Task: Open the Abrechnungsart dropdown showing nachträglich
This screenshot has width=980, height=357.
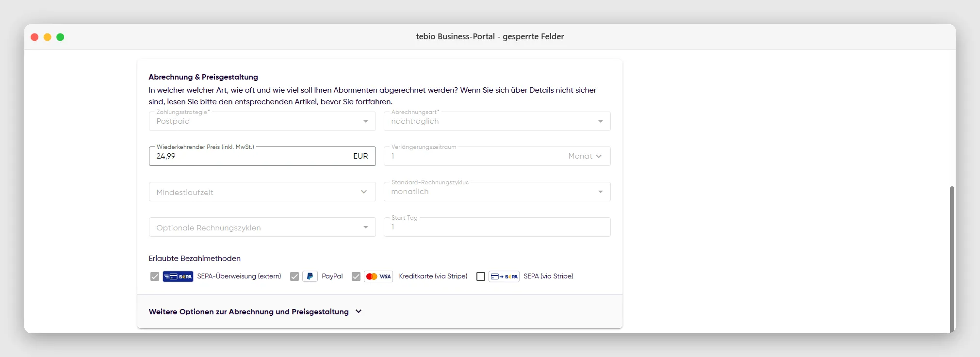Action: click(x=497, y=121)
